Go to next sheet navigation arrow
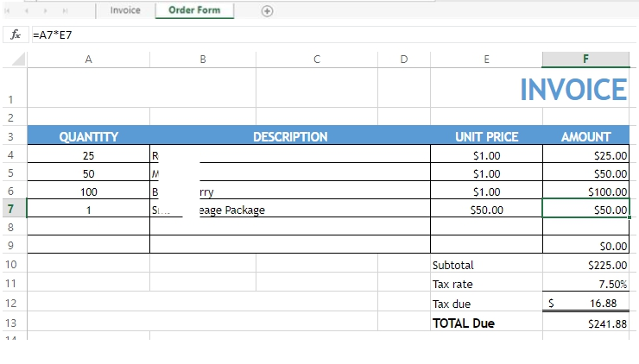The width and height of the screenshot is (639, 364). [x=45, y=11]
